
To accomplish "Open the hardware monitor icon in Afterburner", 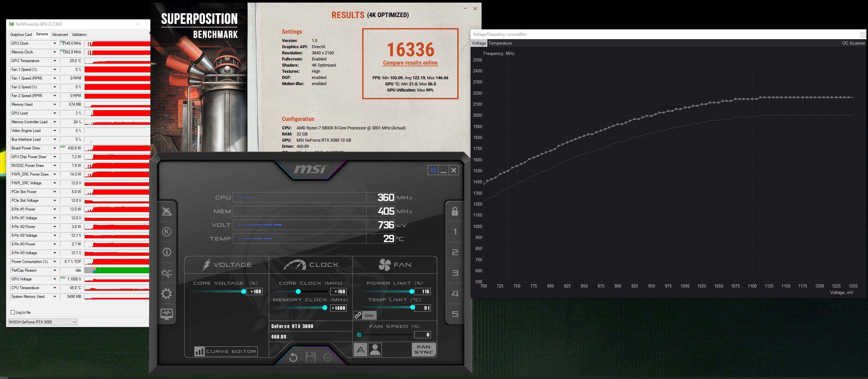I will point(167,314).
